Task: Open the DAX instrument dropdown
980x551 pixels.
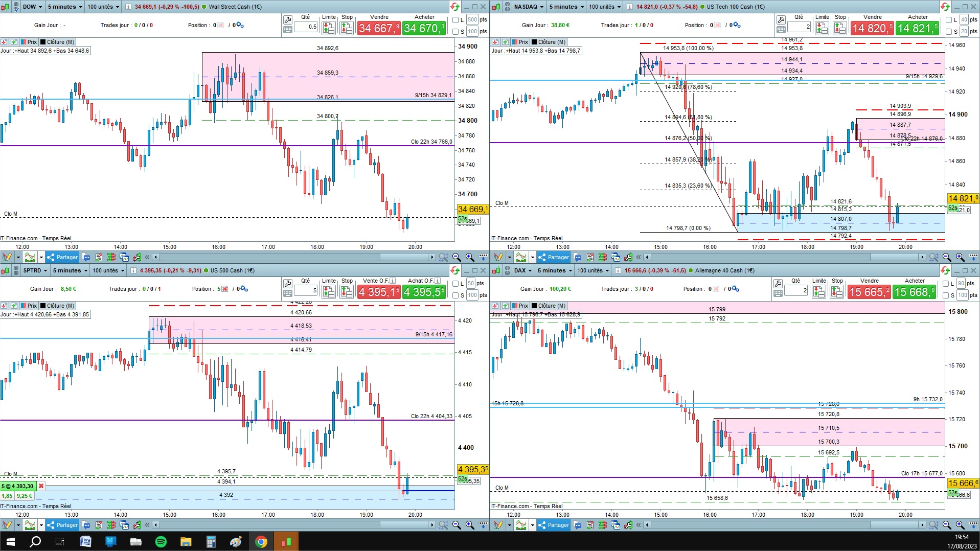Action: (x=523, y=270)
